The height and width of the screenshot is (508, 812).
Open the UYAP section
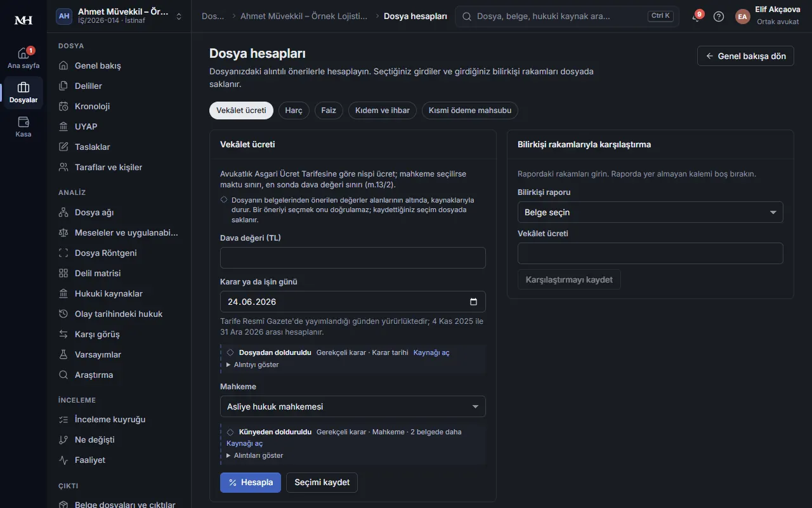coord(119,126)
